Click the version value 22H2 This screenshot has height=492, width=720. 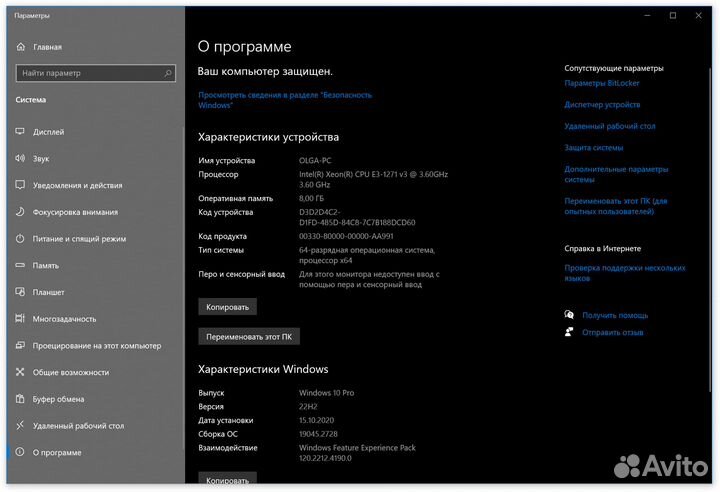308,407
